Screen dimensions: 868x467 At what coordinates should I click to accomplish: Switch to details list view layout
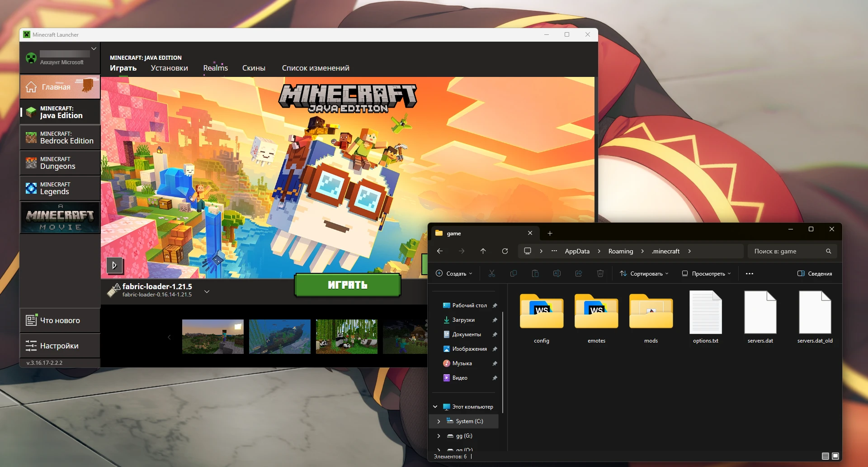click(x=825, y=456)
